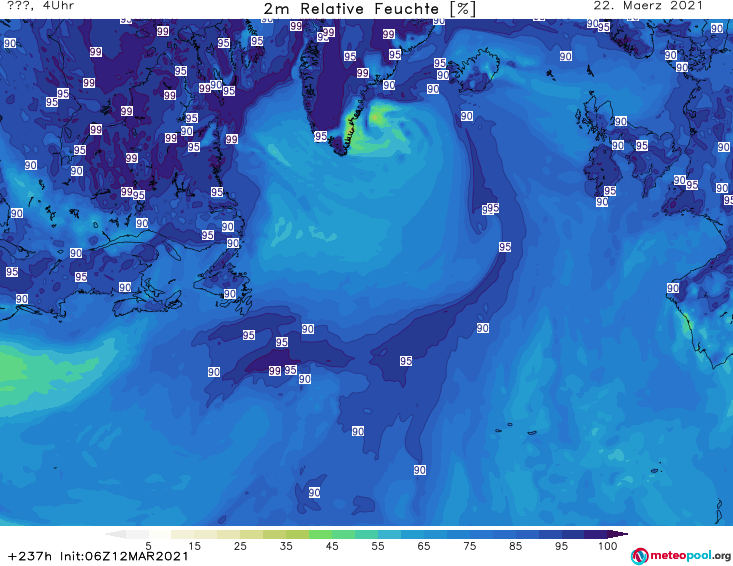The width and height of the screenshot is (733, 566).
Task: Pick the pale gray arrow end of the color bar
Action: pos(115,534)
